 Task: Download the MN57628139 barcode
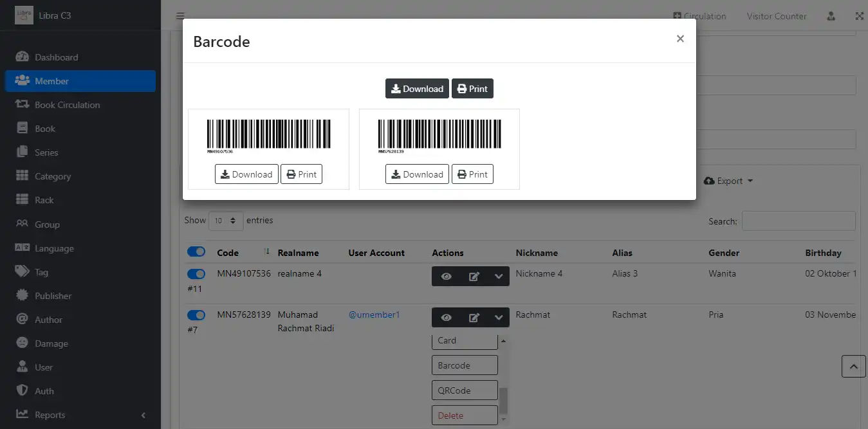(417, 174)
